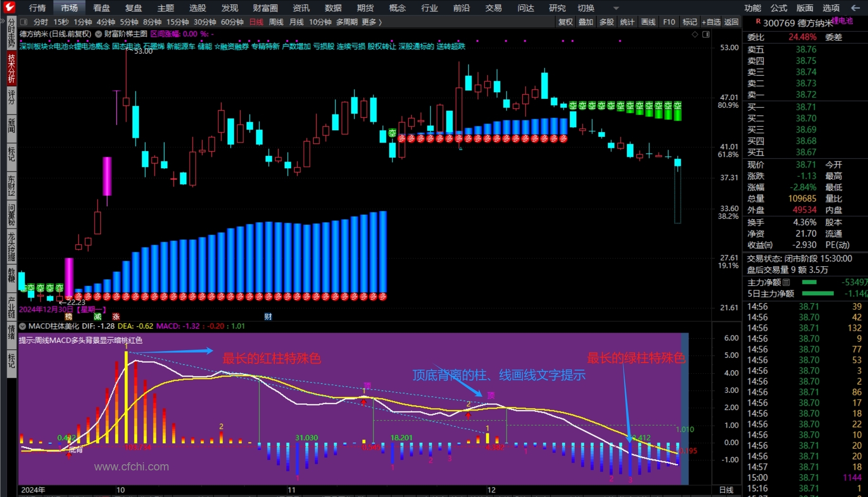Click the 多股 button
Screen dimensions: 868x497
click(x=607, y=22)
